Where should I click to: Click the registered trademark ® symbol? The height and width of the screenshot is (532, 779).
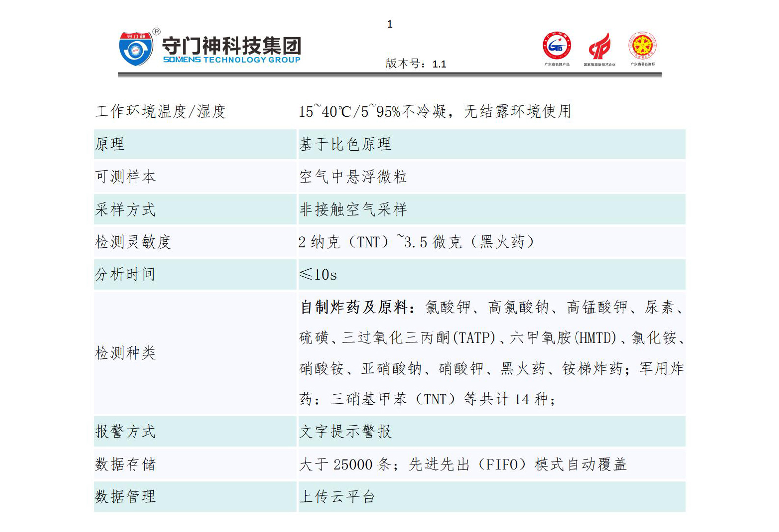(x=156, y=32)
